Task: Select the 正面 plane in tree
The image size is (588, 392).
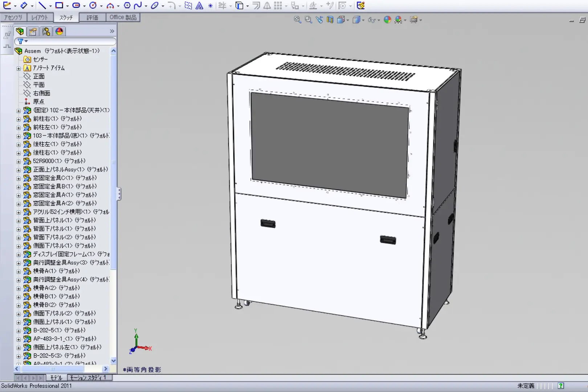Action: point(38,76)
